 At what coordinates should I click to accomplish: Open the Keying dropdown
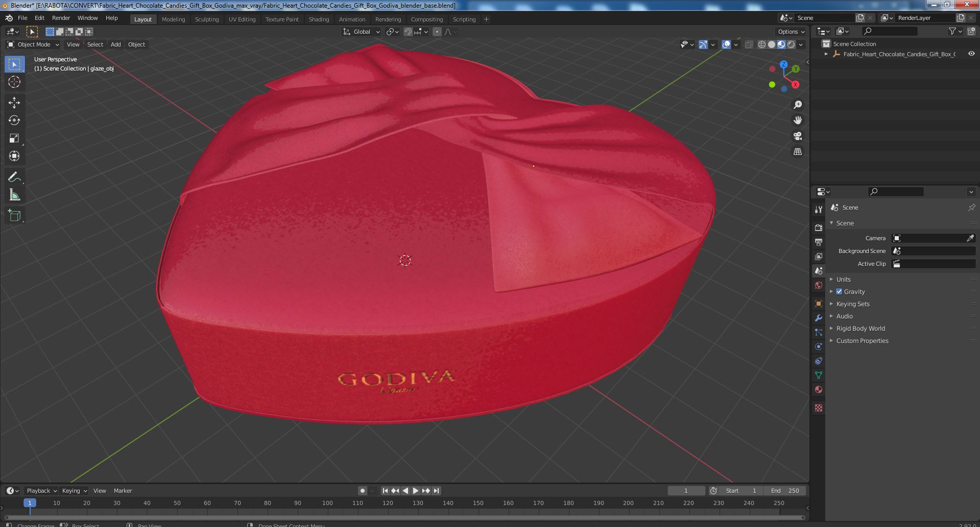pos(74,491)
